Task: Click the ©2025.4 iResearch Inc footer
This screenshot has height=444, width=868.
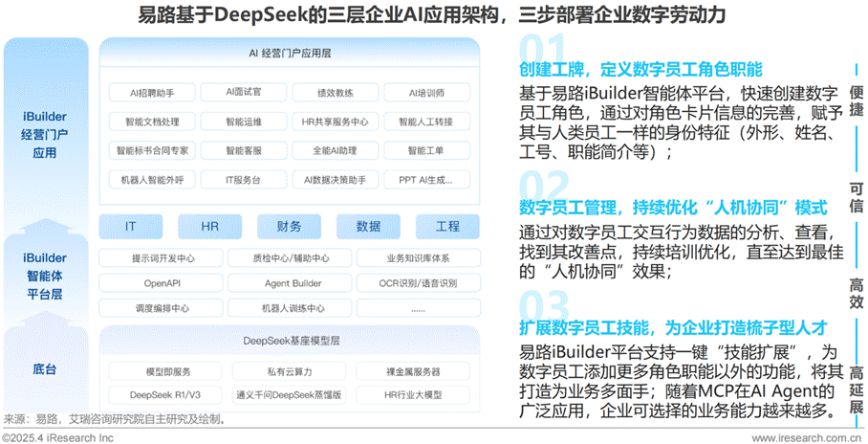Action: pyautogui.click(x=58, y=438)
